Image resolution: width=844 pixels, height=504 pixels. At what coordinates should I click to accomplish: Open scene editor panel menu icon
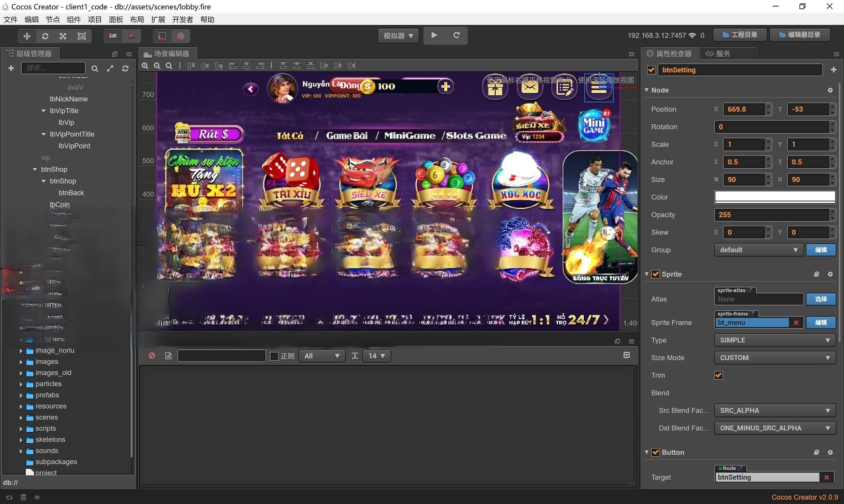[632, 54]
